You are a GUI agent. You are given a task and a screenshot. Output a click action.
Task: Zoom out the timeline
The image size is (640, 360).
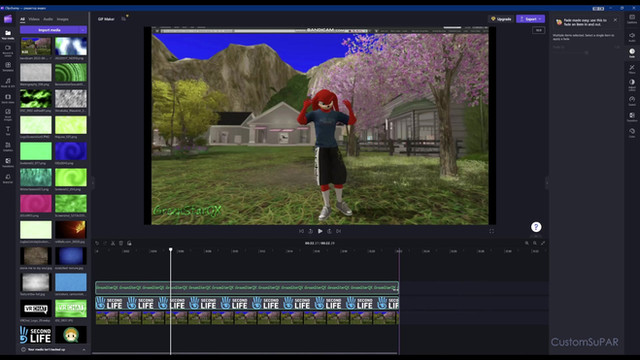click(x=527, y=243)
